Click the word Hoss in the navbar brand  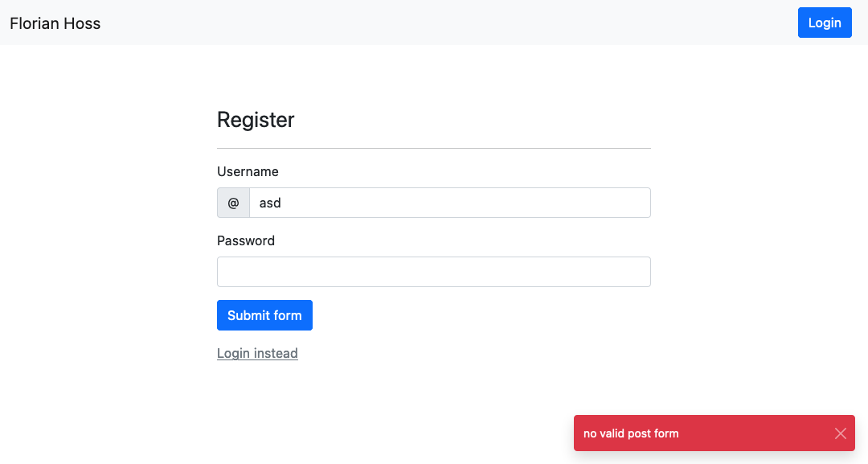point(82,23)
